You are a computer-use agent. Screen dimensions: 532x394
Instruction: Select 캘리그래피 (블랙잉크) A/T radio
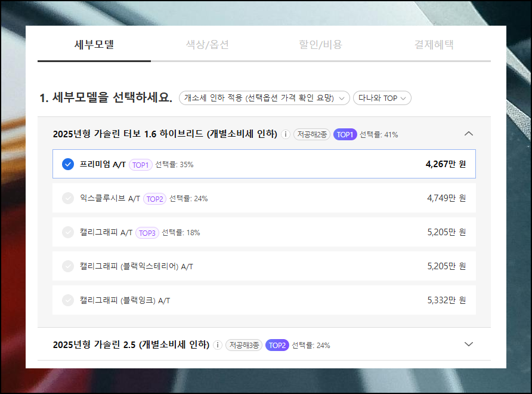click(x=68, y=300)
